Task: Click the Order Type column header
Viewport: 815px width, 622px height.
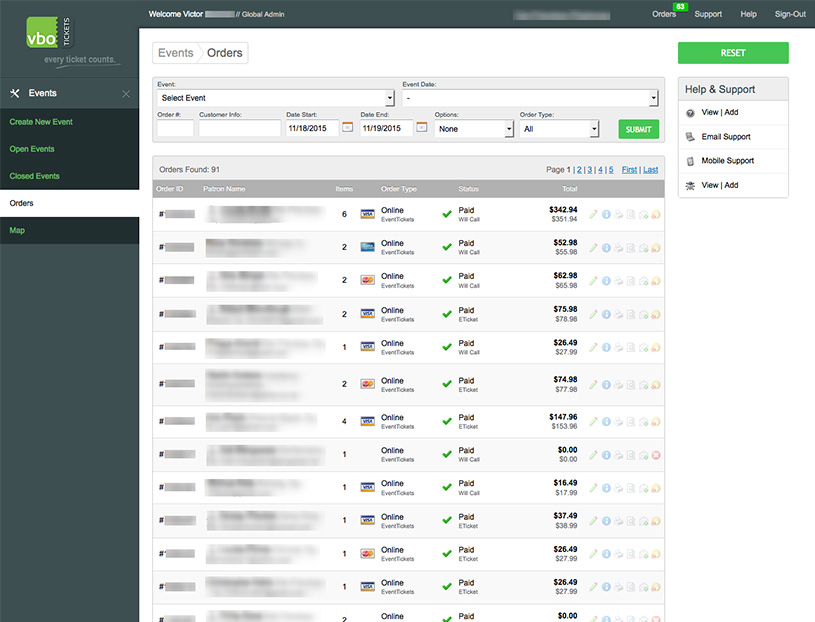Action: click(399, 189)
